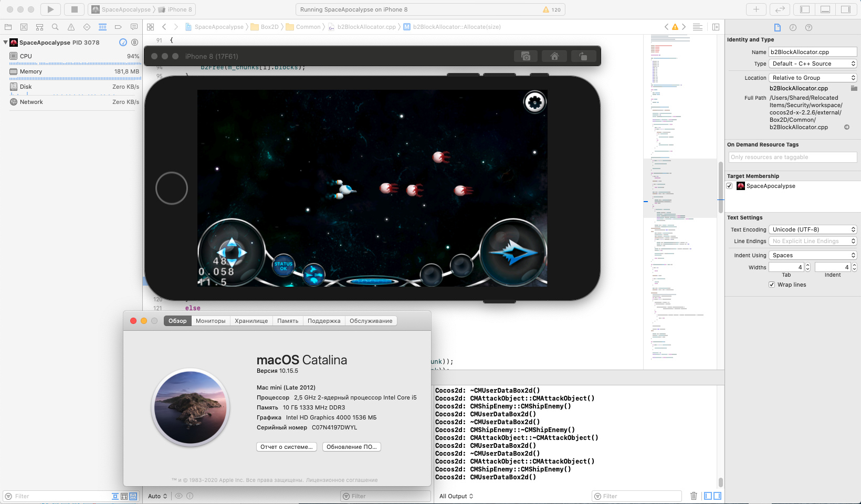Open the symbol navigator icon
861x504 pixels.
click(x=39, y=27)
